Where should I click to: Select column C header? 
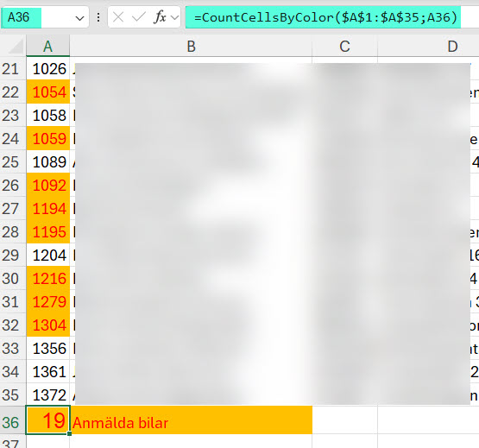(x=344, y=46)
